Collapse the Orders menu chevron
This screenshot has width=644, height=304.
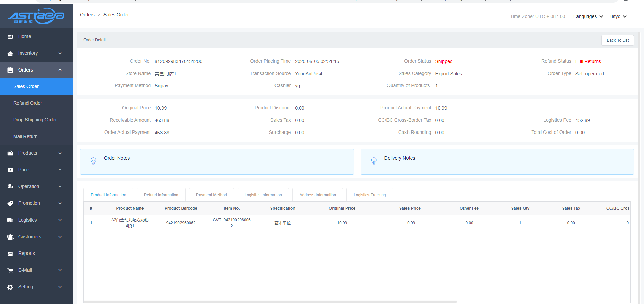pyautogui.click(x=60, y=70)
